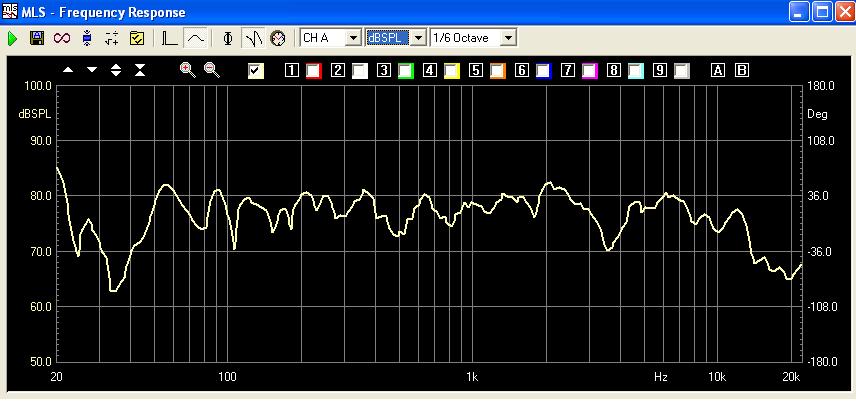Open the dBSPL units dropdown
Screen dimensions: 856x406
coord(418,38)
